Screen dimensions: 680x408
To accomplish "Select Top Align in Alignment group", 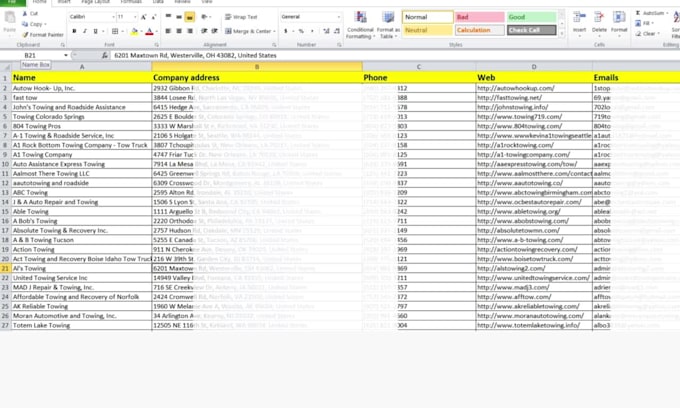I will click(168, 17).
